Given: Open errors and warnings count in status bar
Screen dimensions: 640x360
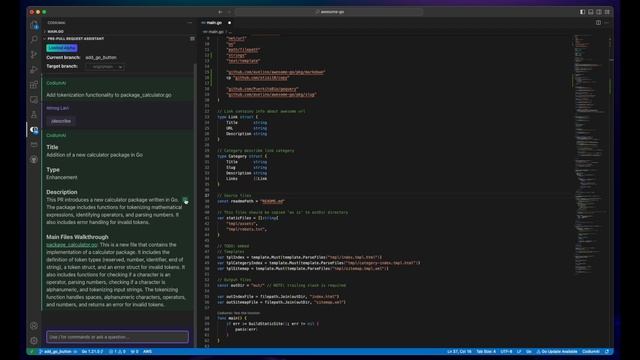Looking at the screenshot, I should (117, 351).
